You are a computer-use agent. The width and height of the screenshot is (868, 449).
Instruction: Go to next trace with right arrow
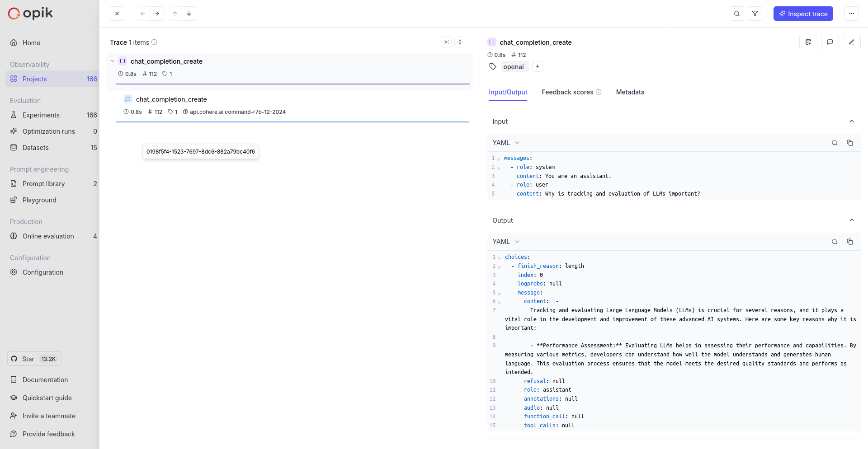pos(157,14)
